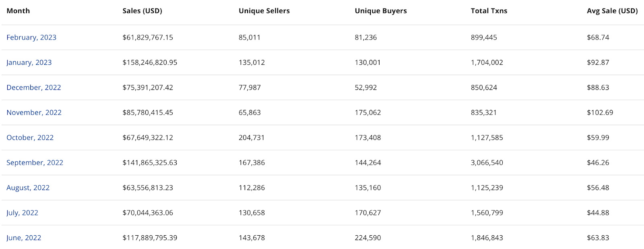Click the $102.69 average sale cell
This screenshot has height=249, width=644.
click(600, 112)
